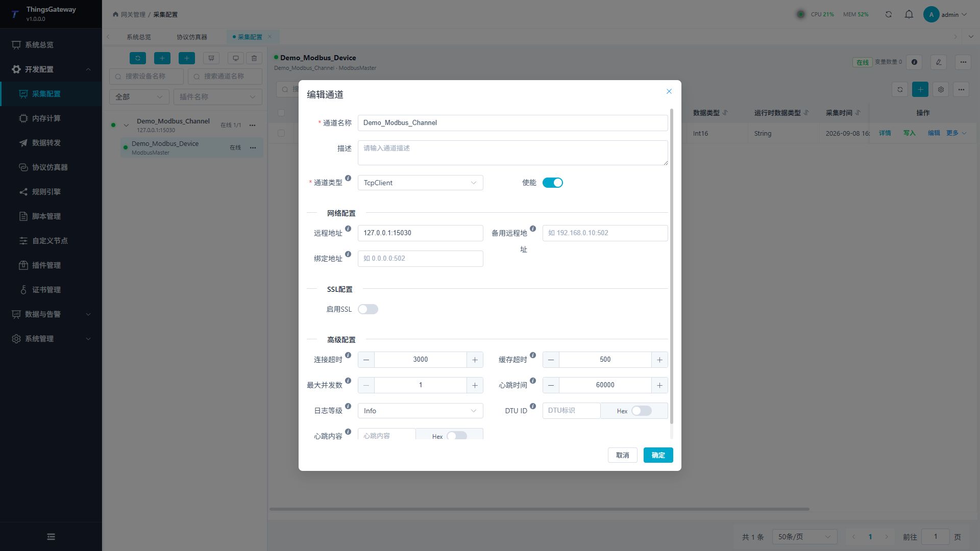Image resolution: width=980 pixels, height=551 pixels.
Task: Increase 连接超时 with the plus stepper
Action: pos(475,360)
